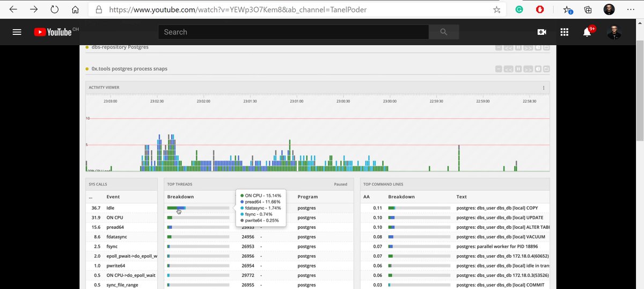This screenshot has height=289, width=644.
Task: Open the YouTube account avatar menu
Action: (x=614, y=32)
